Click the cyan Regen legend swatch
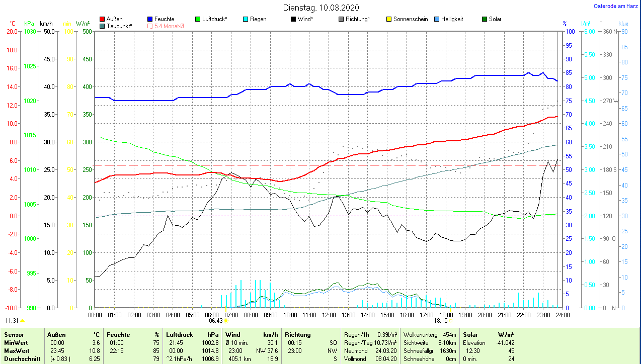The width and height of the screenshot is (641, 364). (246, 19)
